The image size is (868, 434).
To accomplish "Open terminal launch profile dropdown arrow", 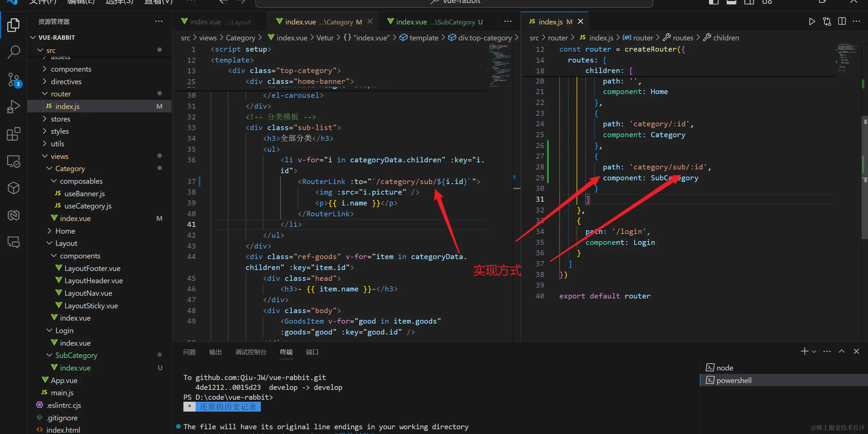I will (814, 352).
